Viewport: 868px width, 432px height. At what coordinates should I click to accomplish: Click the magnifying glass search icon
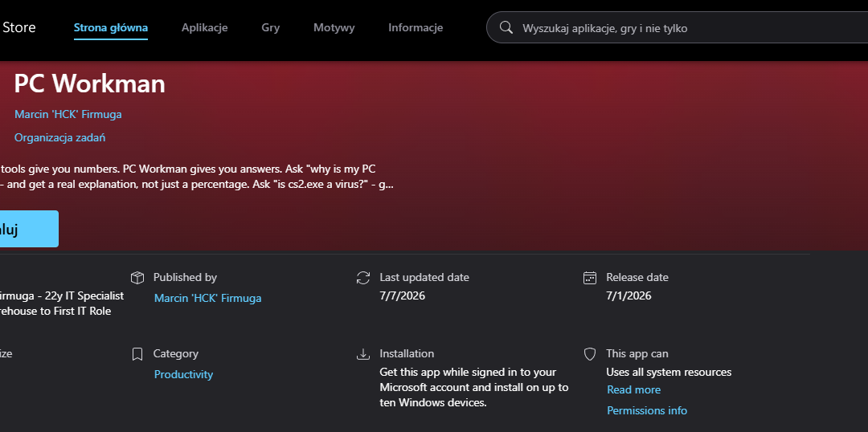[506, 27]
